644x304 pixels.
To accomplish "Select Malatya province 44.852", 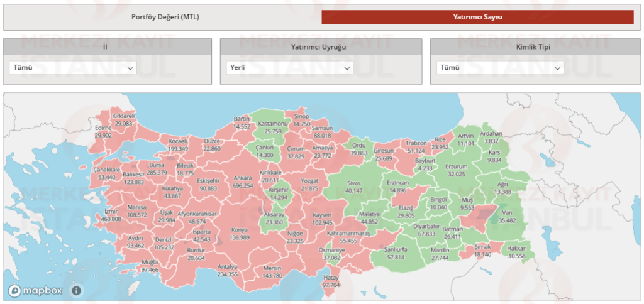I will pos(369,218).
